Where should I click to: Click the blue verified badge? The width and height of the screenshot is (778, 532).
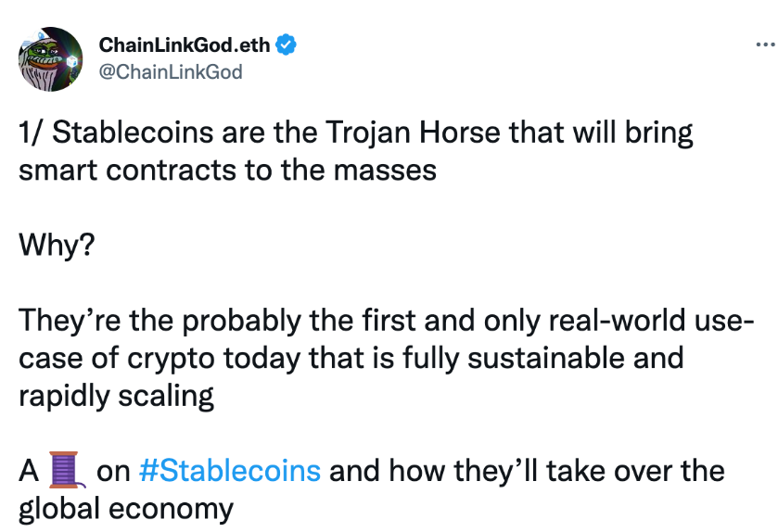[x=286, y=45]
